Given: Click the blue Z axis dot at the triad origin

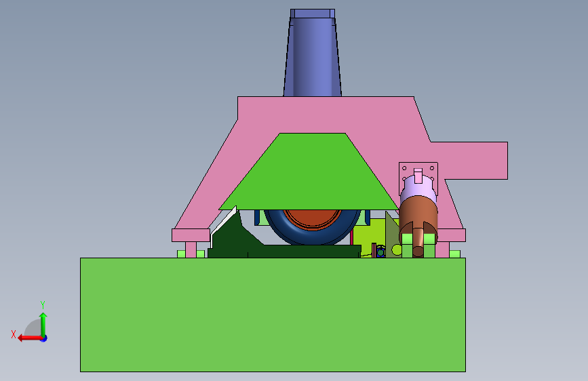Looking at the screenshot, I should 44,338.
